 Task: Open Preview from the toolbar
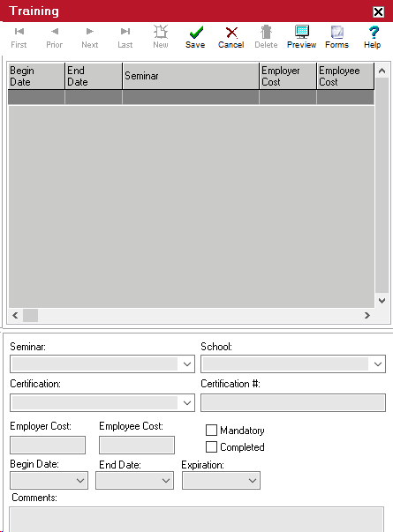coord(302,32)
